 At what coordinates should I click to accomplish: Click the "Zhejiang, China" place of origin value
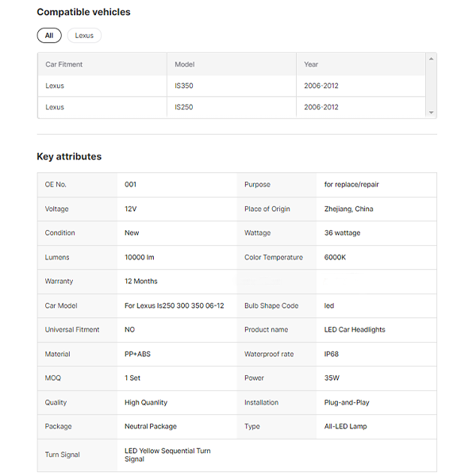point(348,209)
